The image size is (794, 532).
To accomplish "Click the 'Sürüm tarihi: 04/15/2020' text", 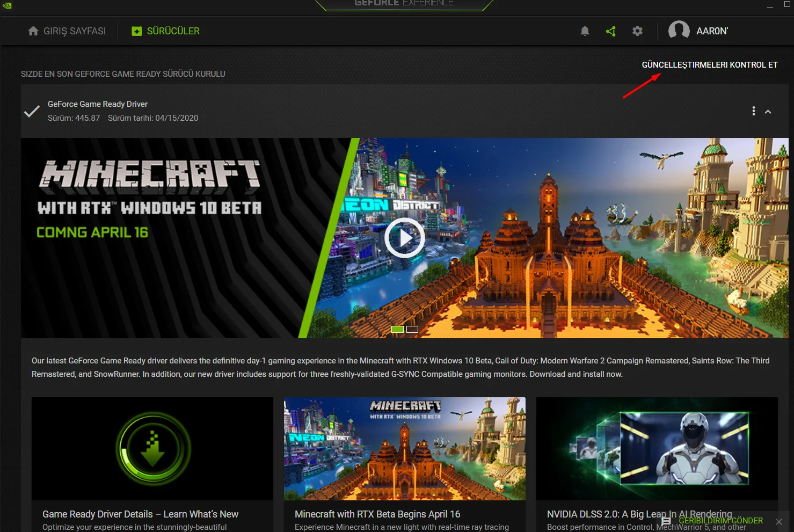I will click(x=153, y=118).
